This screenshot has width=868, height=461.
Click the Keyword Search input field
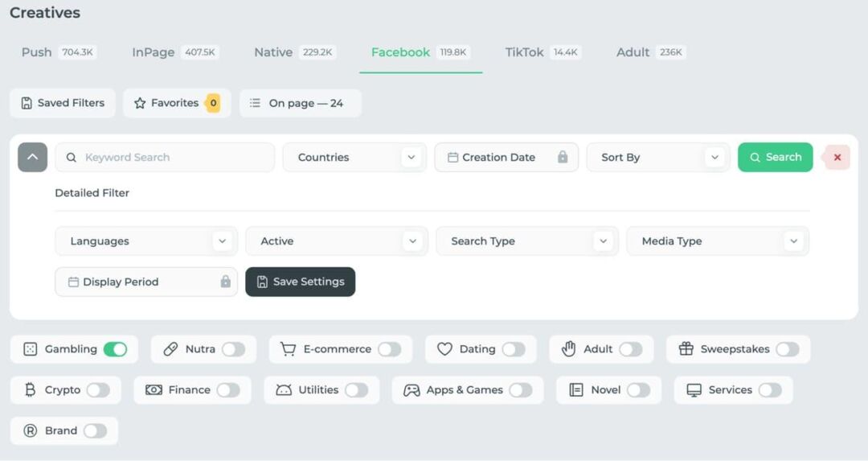[x=165, y=158]
